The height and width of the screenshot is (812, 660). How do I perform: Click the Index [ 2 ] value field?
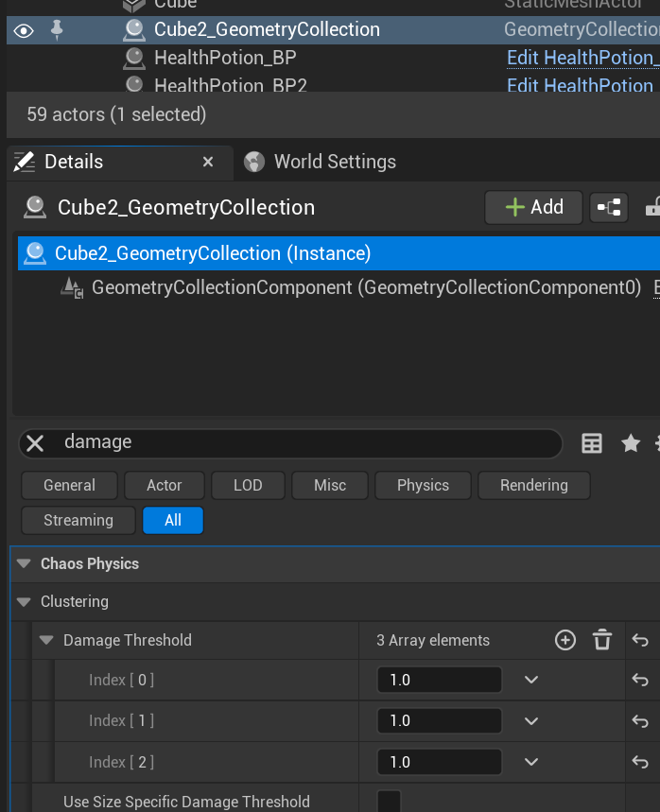pyautogui.click(x=439, y=762)
